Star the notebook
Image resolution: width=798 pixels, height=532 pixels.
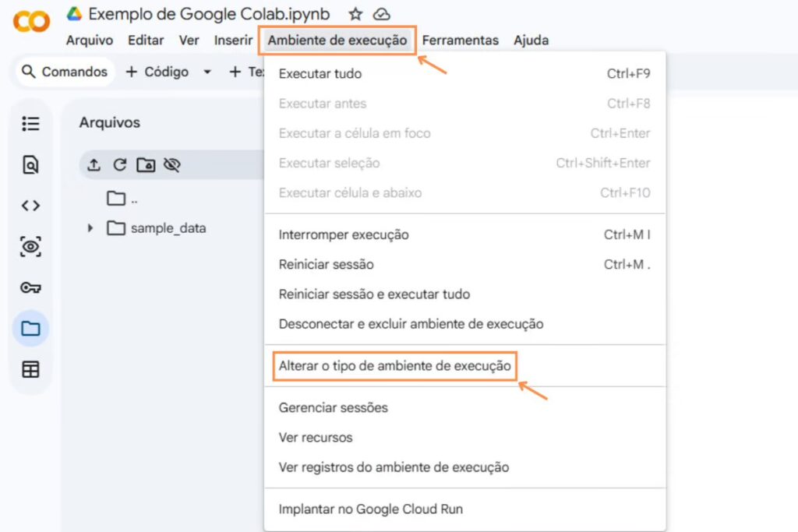click(355, 13)
